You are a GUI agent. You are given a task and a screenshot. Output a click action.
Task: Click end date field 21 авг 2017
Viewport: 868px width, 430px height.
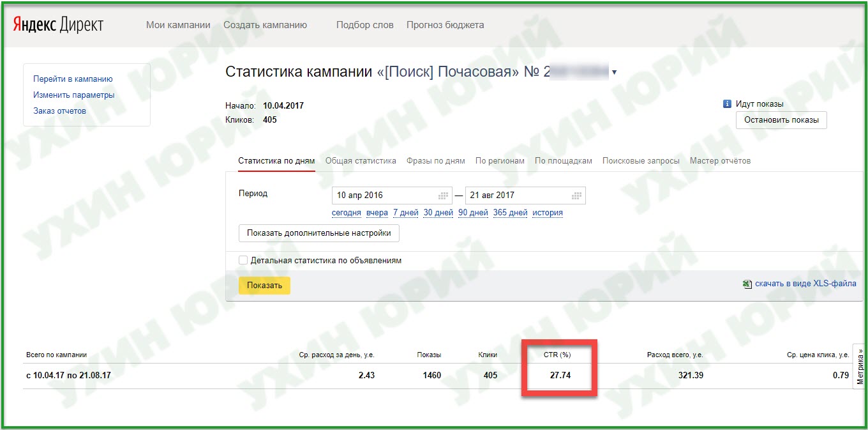(x=525, y=196)
